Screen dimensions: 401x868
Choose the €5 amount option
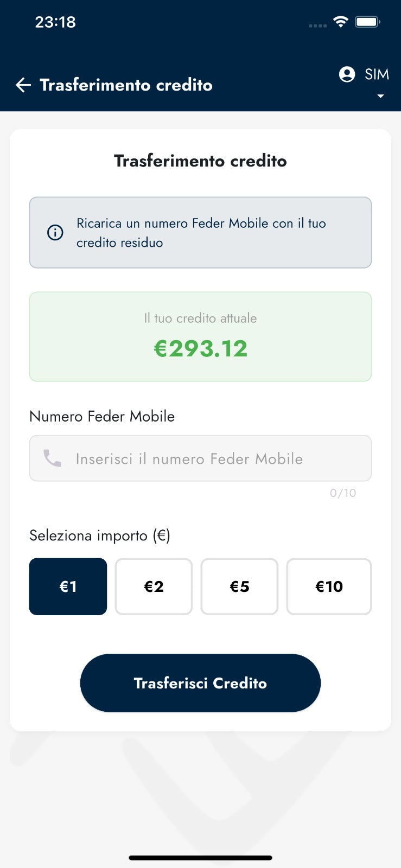239,586
